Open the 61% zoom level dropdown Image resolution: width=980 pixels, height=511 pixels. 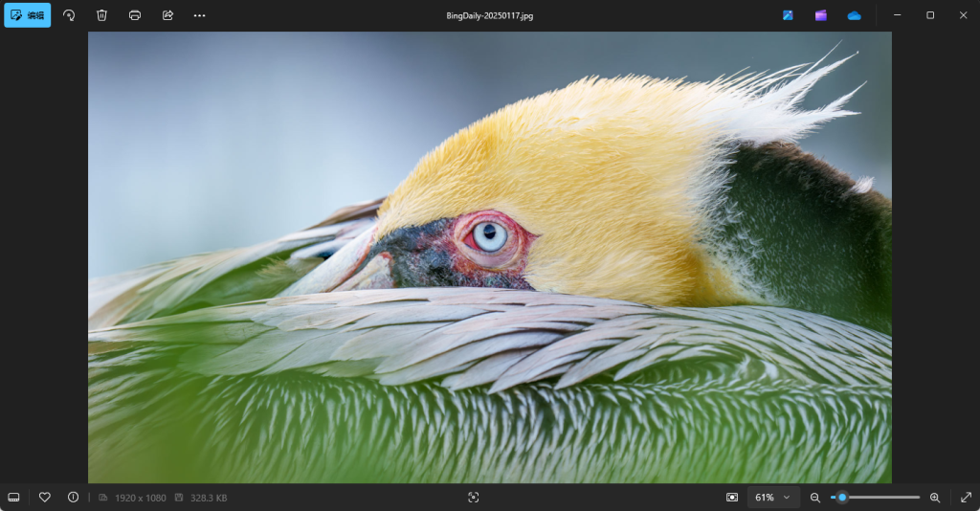point(772,498)
